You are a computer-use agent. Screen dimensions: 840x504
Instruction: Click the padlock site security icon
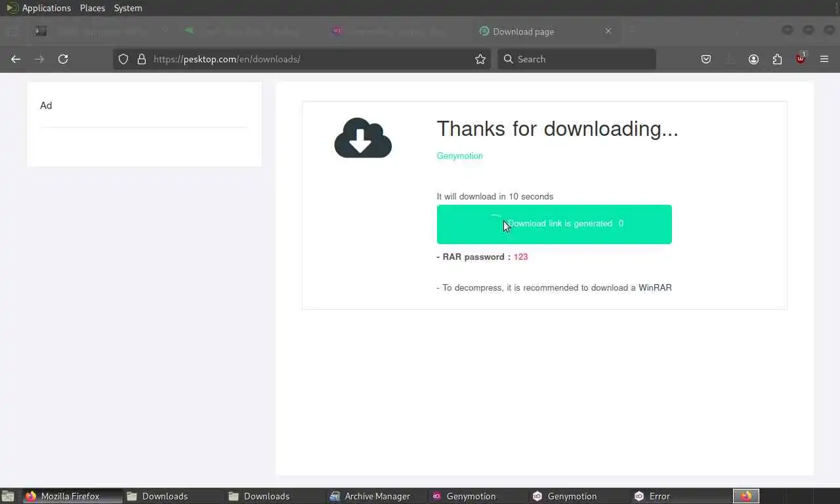coord(141,59)
